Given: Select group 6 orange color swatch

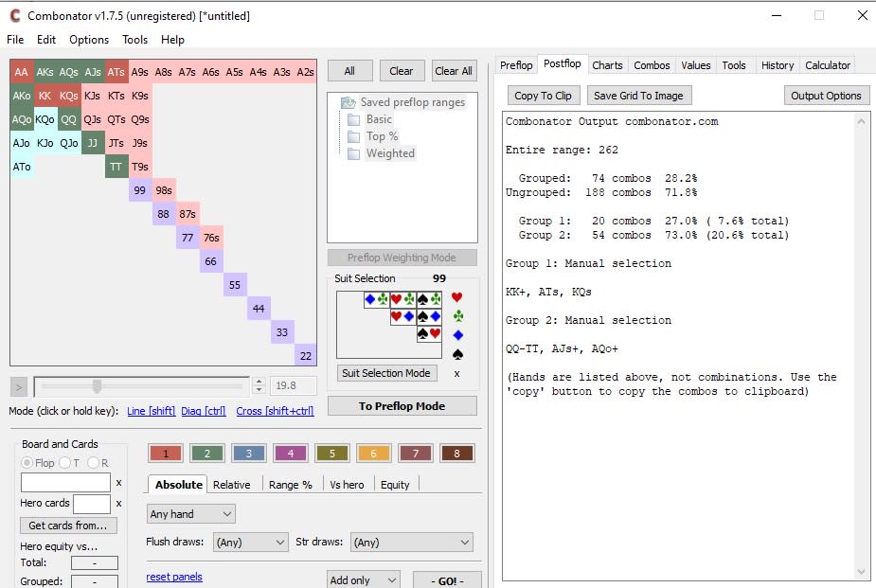Looking at the screenshot, I should click(374, 454).
